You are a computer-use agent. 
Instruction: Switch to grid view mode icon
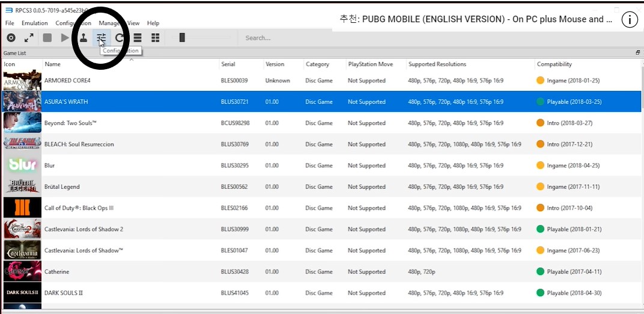[155, 38]
